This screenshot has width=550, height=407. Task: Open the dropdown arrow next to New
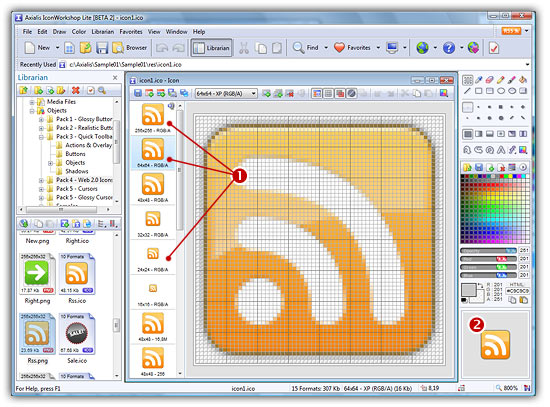click(x=58, y=48)
